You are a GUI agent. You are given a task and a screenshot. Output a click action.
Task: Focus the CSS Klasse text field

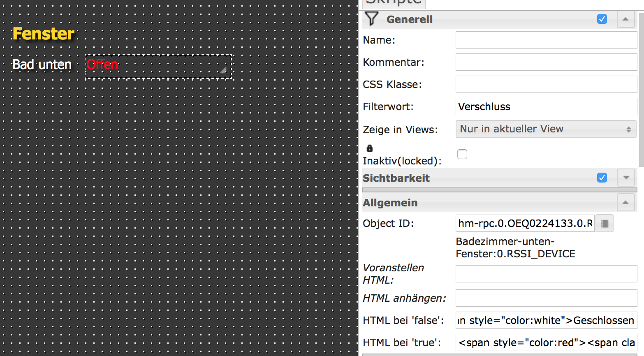pos(546,85)
